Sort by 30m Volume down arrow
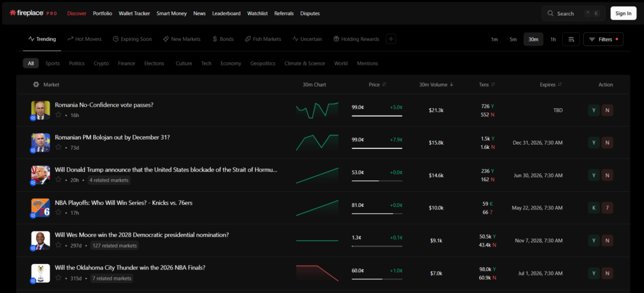 pos(452,84)
